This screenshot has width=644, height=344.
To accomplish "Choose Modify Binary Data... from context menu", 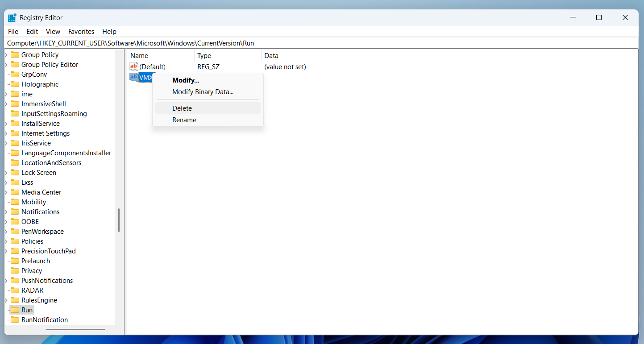I will (x=208, y=92).
